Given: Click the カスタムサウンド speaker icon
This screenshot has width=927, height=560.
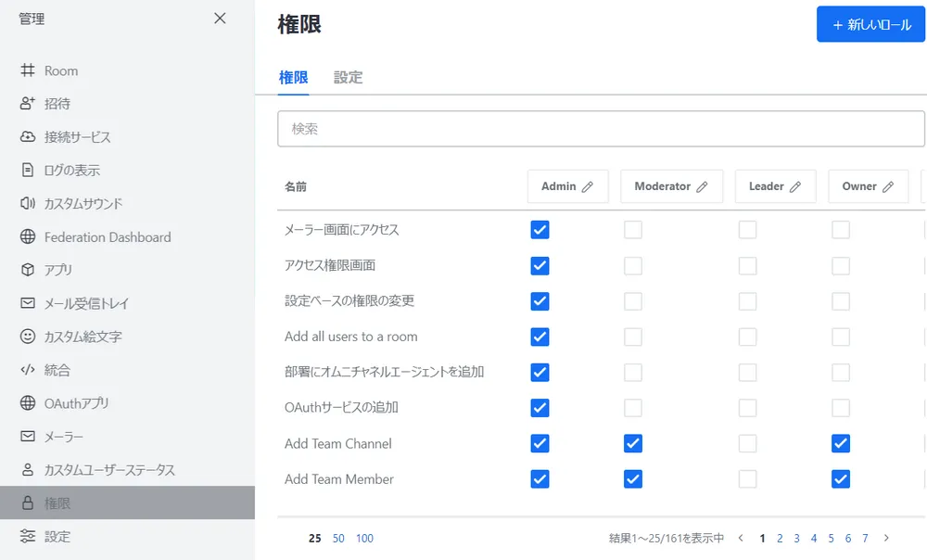Looking at the screenshot, I should click(x=28, y=203).
